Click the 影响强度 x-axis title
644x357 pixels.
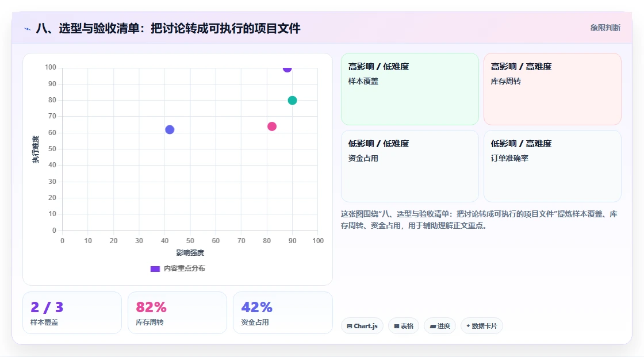pos(190,252)
